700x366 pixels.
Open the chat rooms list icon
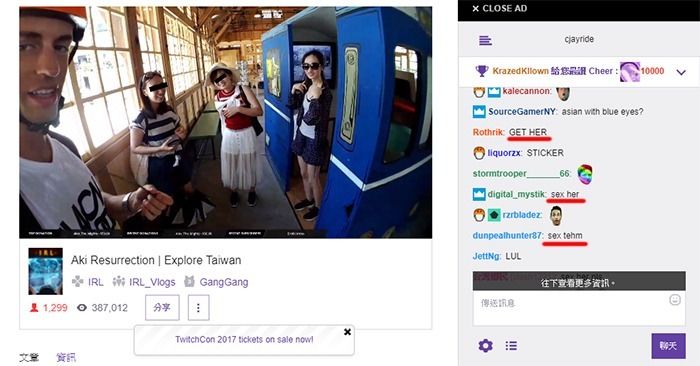tap(485, 41)
